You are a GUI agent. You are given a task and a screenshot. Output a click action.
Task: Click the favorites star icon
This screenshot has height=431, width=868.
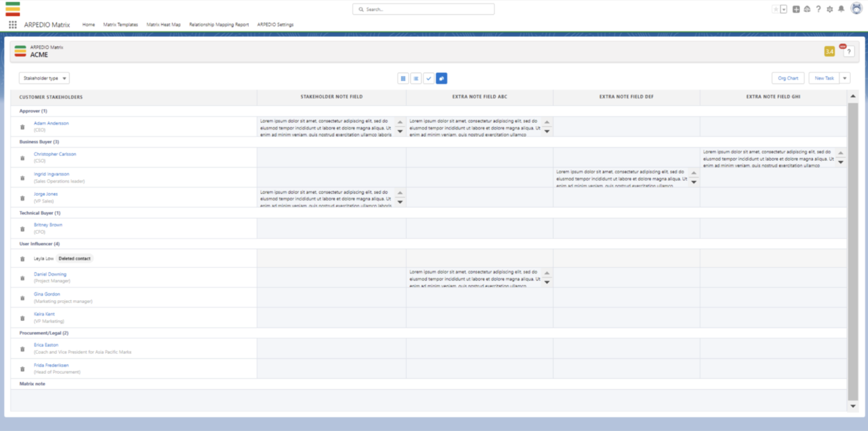[x=775, y=9]
